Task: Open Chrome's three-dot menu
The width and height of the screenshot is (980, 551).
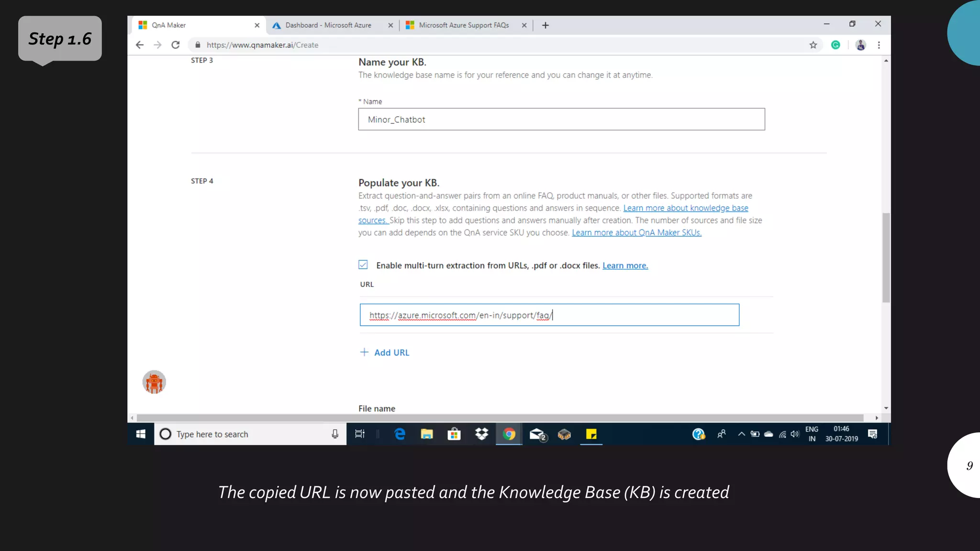Action: (879, 45)
